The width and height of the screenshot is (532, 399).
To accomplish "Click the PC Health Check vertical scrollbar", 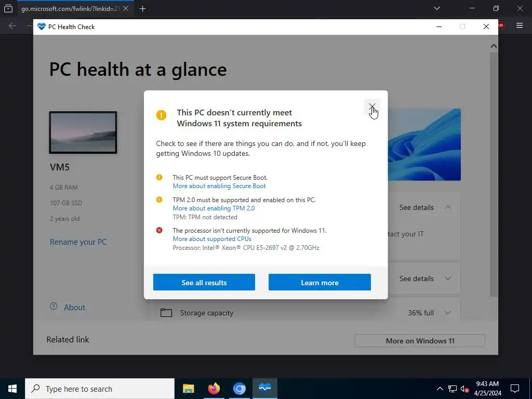I will coord(494,175).
